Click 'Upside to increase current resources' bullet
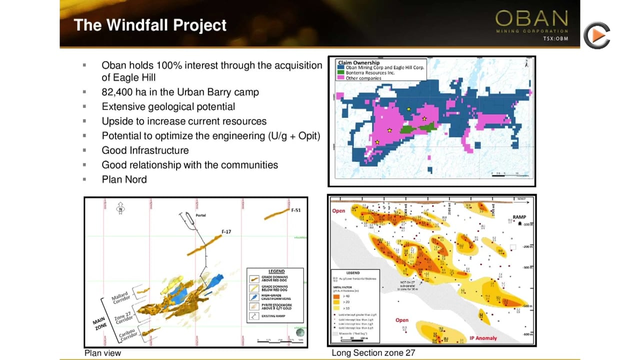The image size is (640, 360). pos(184,121)
